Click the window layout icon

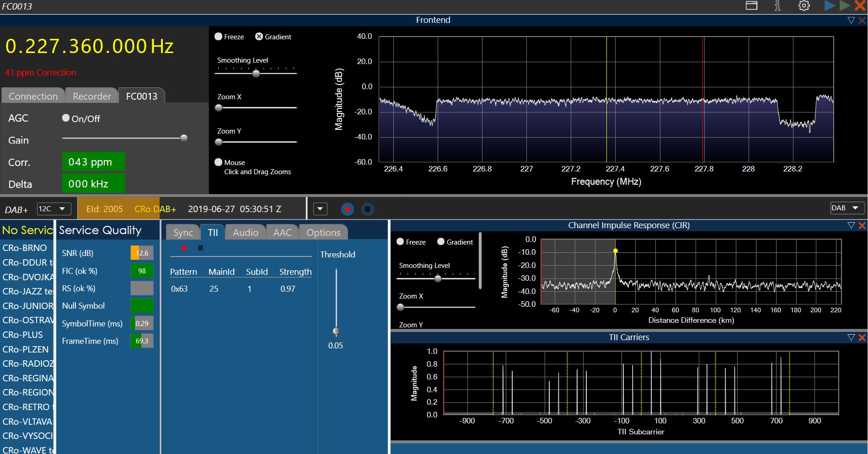click(x=751, y=6)
